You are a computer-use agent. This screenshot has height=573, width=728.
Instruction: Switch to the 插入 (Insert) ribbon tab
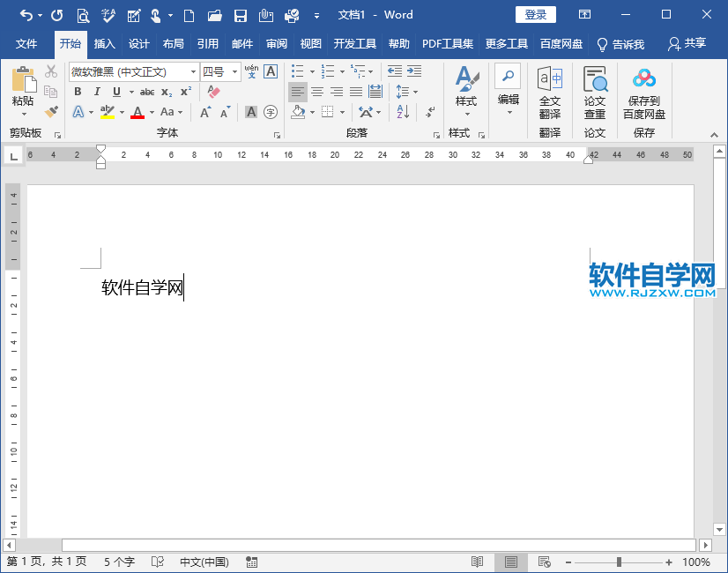(105, 41)
